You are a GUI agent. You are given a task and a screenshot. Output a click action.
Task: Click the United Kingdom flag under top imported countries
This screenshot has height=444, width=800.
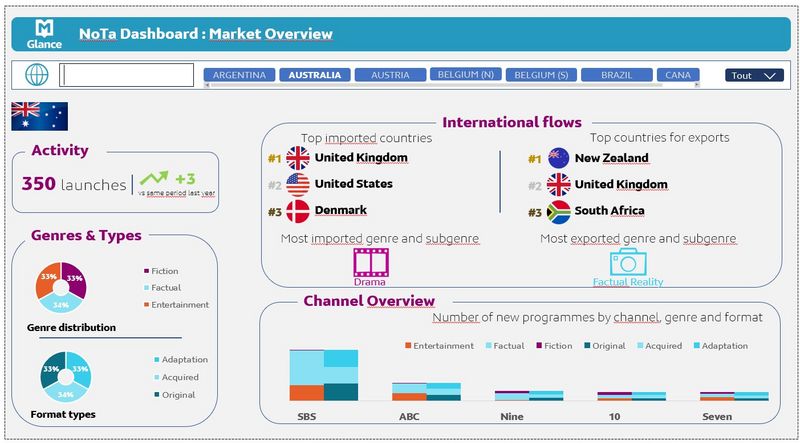[x=297, y=158]
